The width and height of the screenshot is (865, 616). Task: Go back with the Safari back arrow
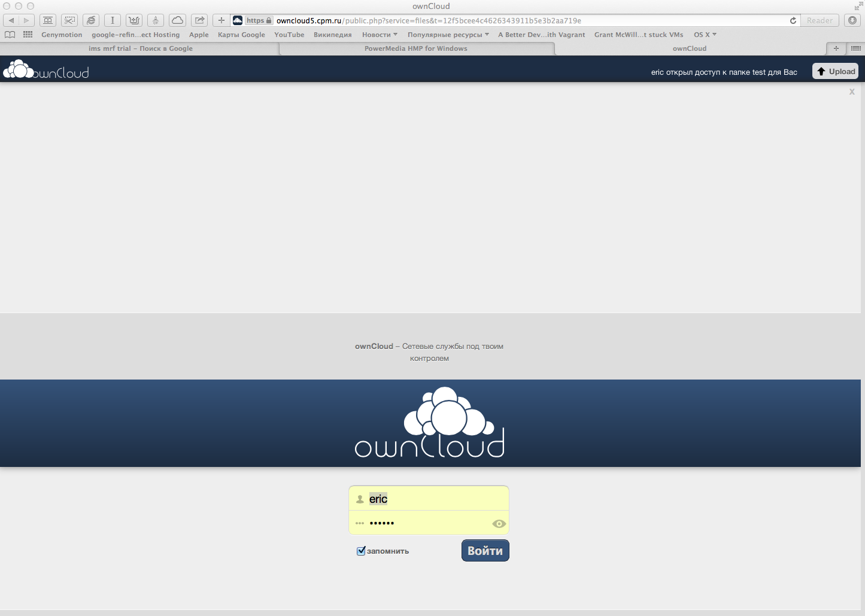(x=11, y=20)
